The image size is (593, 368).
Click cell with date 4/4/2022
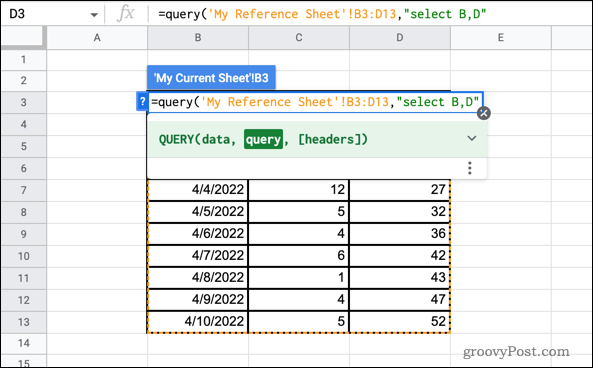[198, 189]
